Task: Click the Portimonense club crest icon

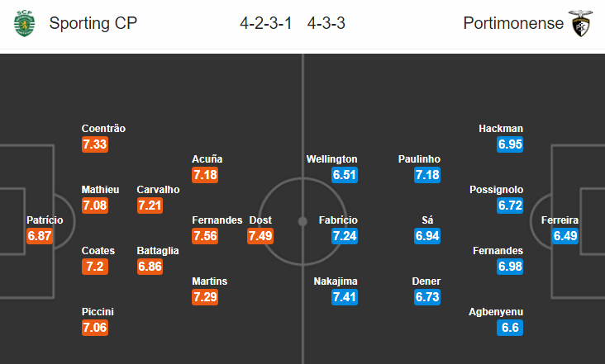Action: pos(580,23)
